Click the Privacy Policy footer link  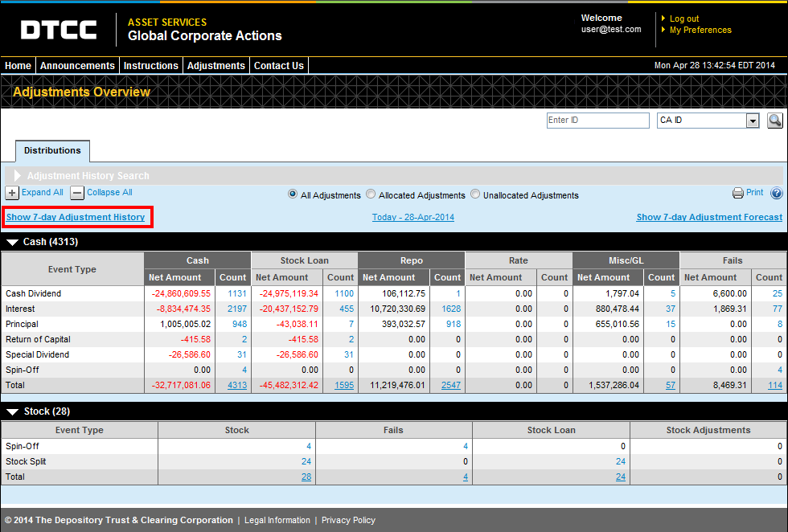click(348, 521)
